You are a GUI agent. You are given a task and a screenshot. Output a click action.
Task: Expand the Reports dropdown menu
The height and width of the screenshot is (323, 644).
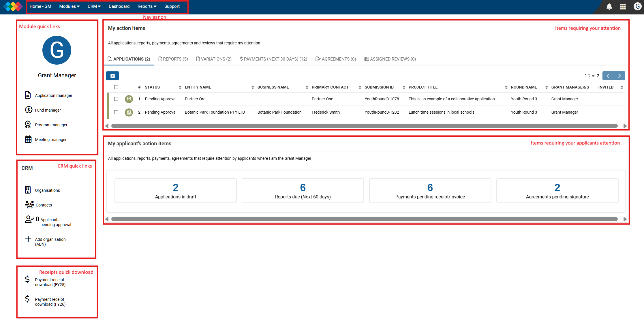point(147,6)
